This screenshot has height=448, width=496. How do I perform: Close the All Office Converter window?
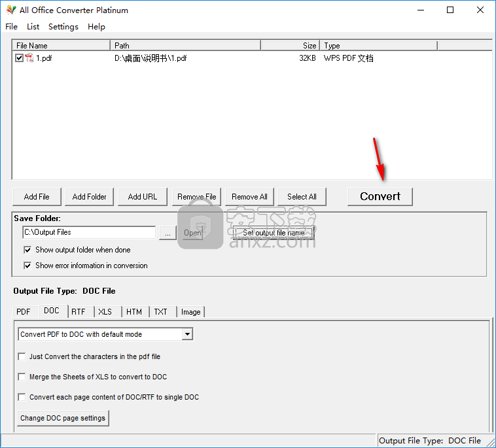480,10
